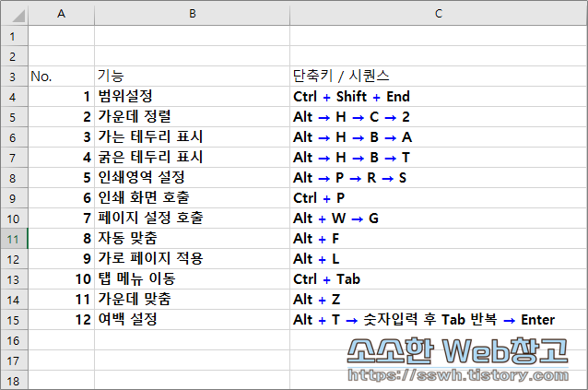Select cell '여백 설정'

[x=192, y=320]
